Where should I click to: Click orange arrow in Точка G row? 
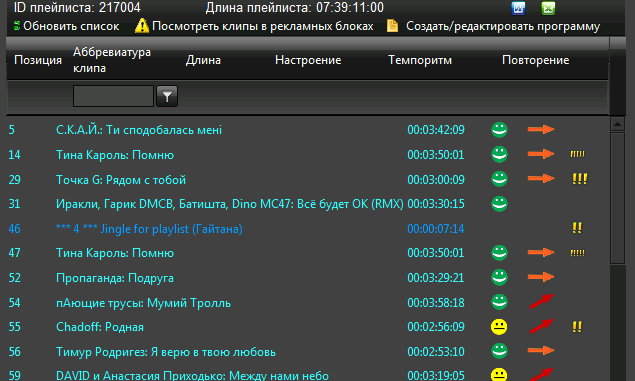541,179
